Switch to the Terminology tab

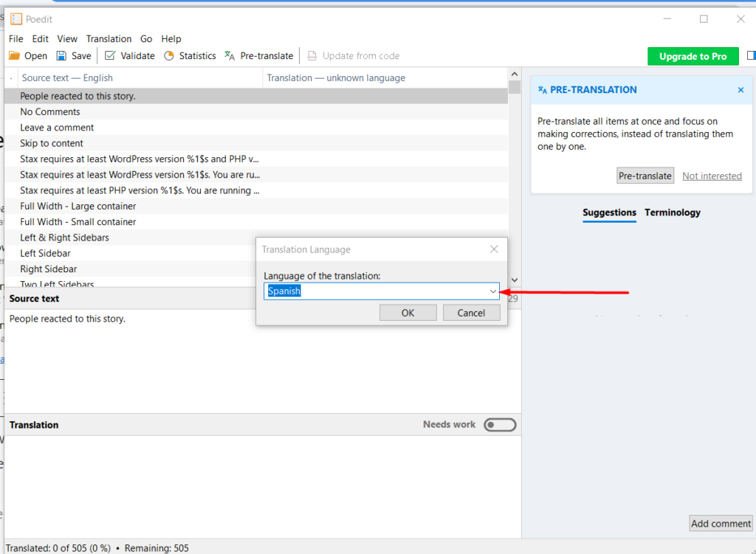tap(672, 212)
